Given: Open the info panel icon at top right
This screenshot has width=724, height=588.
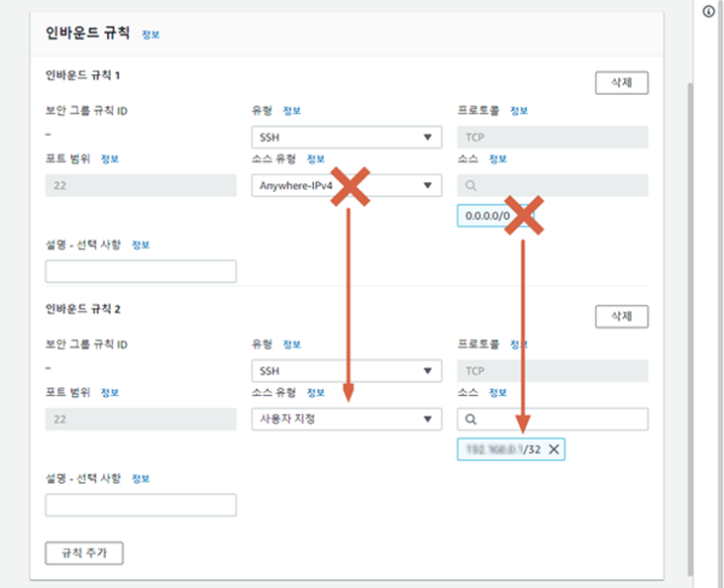Looking at the screenshot, I should tap(708, 12).
